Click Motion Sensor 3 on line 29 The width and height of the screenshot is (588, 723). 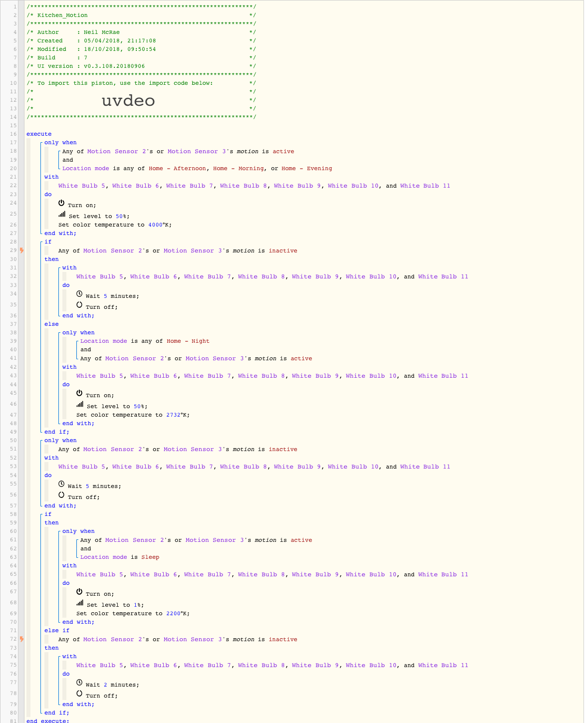coord(193,251)
